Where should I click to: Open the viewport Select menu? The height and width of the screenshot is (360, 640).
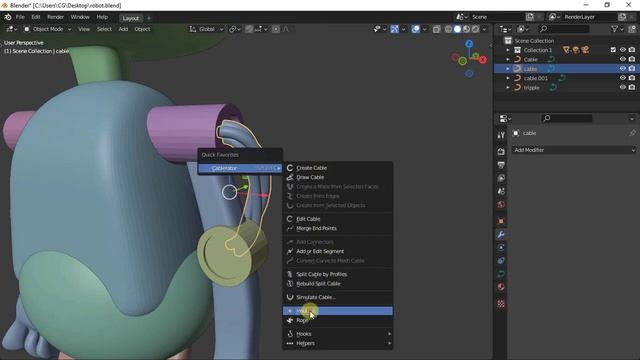coord(104,29)
